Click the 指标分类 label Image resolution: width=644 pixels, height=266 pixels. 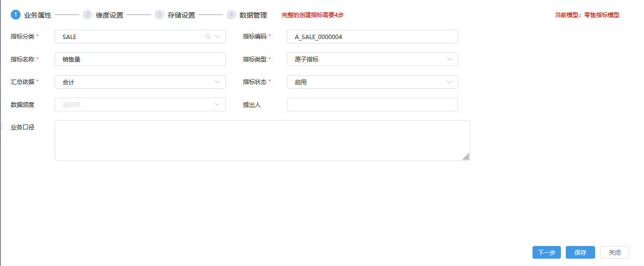[x=22, y=37]
